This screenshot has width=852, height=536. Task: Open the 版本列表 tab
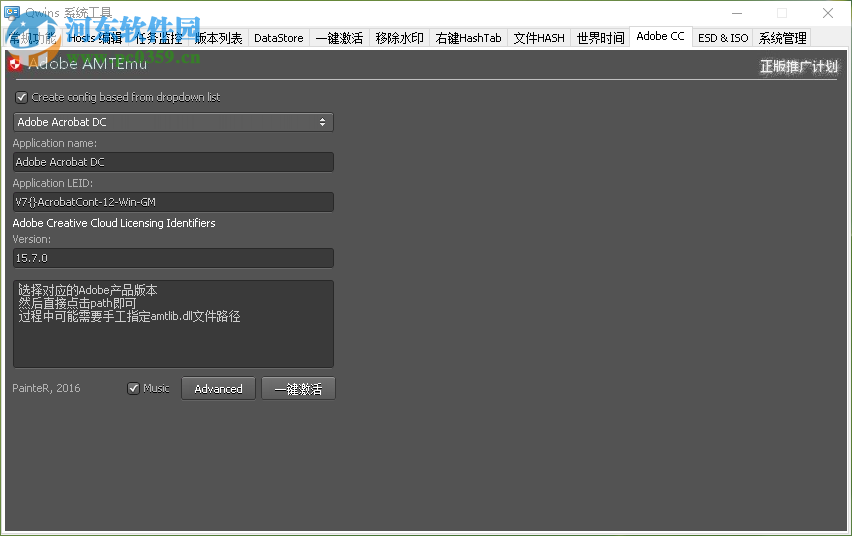[x=218, y=38]
